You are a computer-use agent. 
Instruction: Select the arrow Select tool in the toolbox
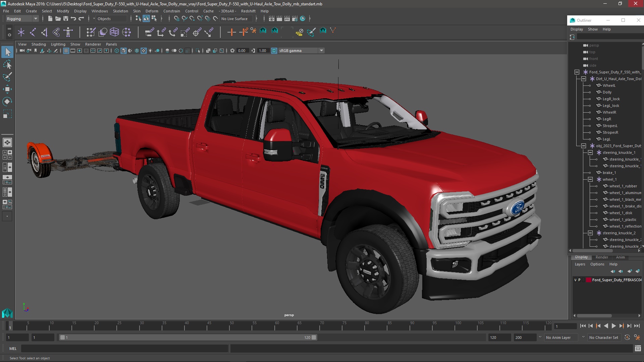coord(7,52)
